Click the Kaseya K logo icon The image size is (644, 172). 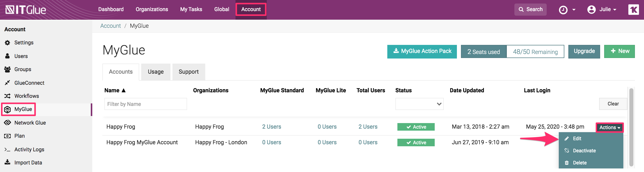[633, 10]
